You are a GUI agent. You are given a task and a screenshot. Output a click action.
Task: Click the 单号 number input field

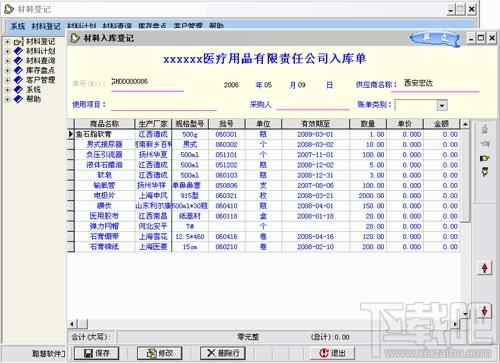click(147, 83)
